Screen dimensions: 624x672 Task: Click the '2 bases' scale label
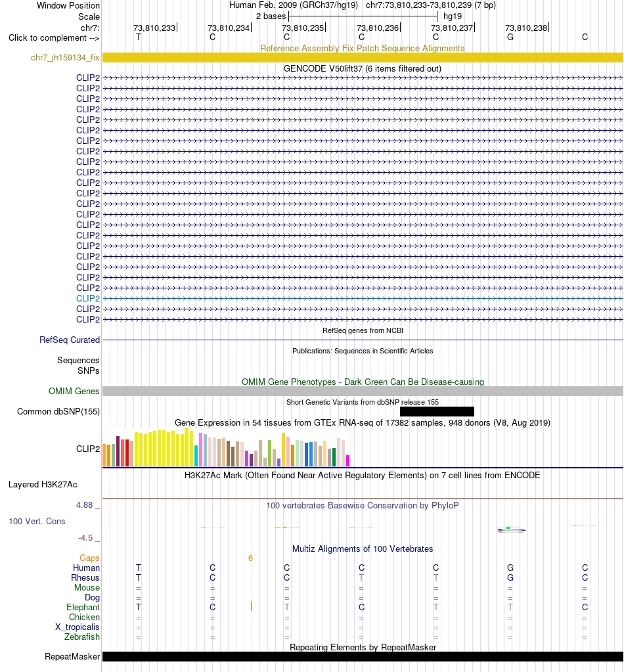click(x=271, y=16)
